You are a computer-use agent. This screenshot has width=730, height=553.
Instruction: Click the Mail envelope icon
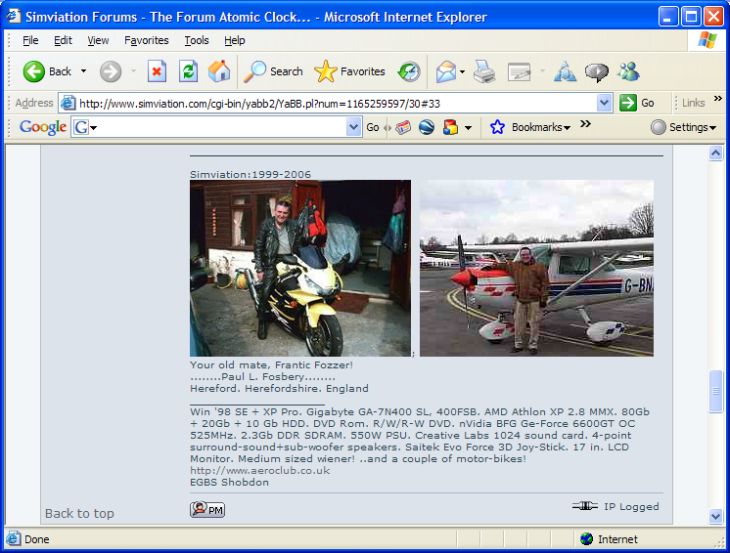[x=446, y=72]
